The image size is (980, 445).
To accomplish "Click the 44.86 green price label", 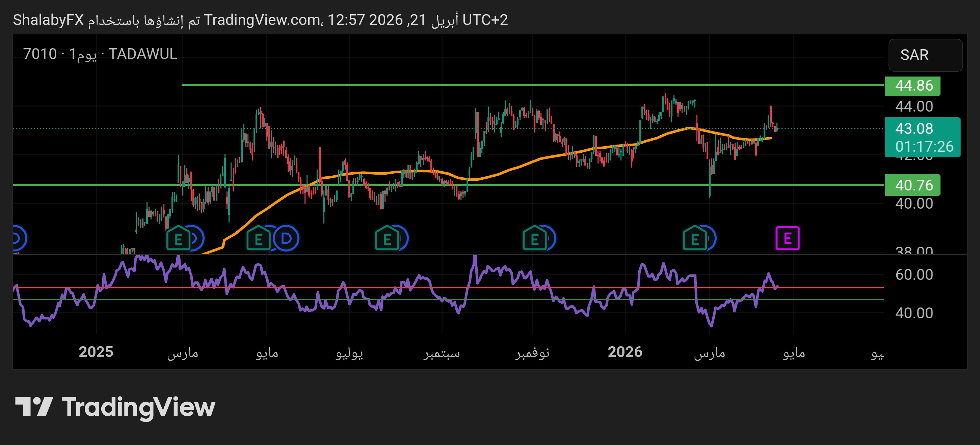I will (913, 86).
